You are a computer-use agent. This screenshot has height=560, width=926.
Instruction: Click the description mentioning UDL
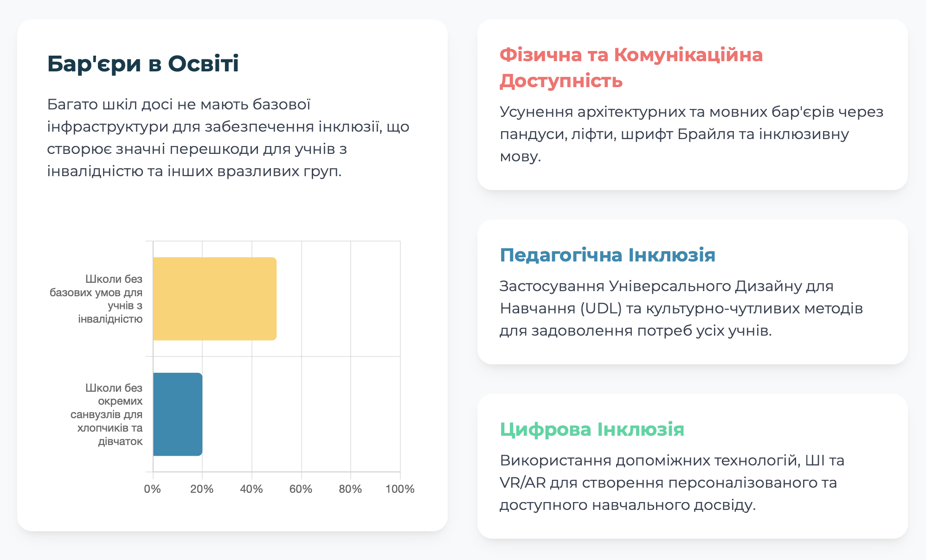(681, 308)
